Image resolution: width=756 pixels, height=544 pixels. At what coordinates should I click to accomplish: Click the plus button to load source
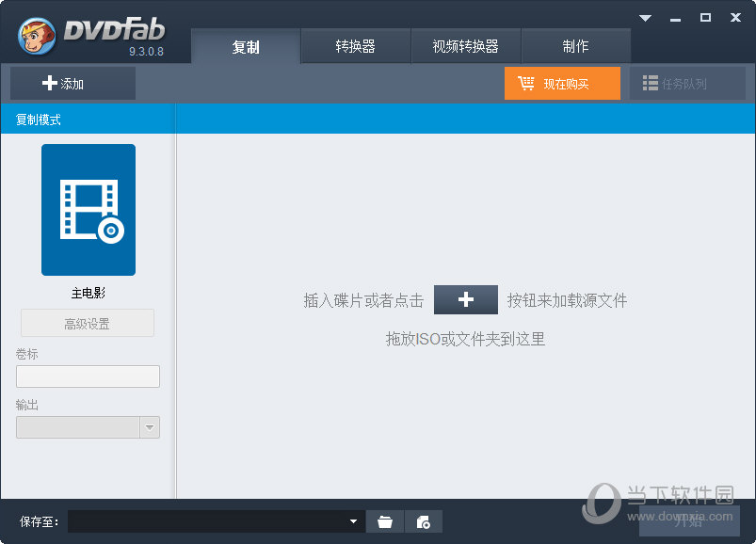(465, 300)
